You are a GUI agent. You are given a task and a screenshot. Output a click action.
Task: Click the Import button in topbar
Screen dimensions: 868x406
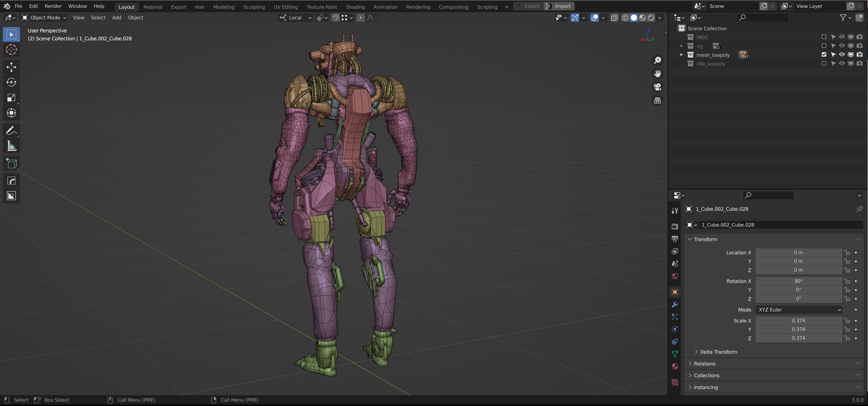click(562, 6)
